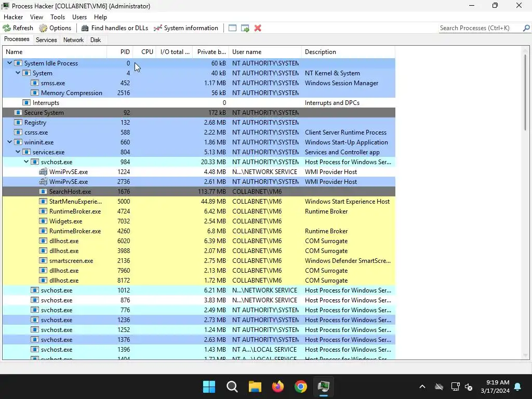Switch to the Services tab
Image resolution: width=532 pixels, height=399 pixels.
(46, 39)
